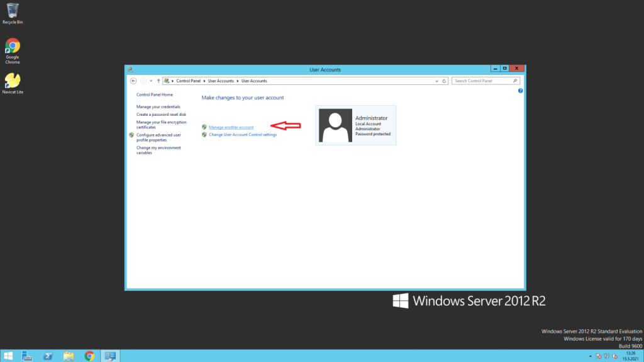
Task: Click shield icon beside Manage another account
Action: click(x=204, y=127)
